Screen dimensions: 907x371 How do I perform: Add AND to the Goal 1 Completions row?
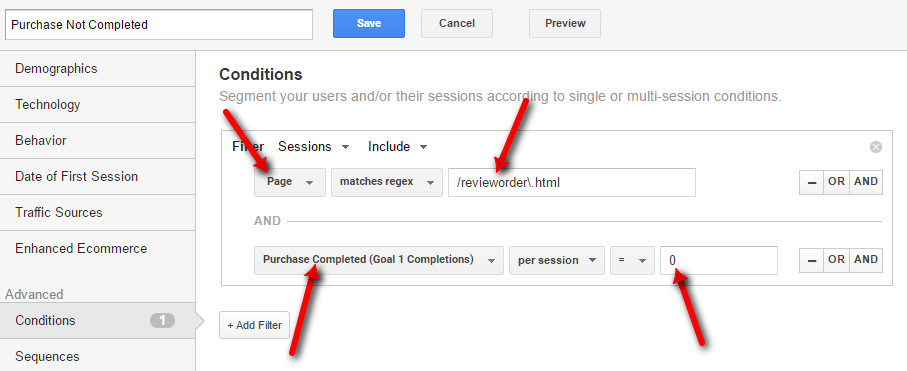(866, 260)
